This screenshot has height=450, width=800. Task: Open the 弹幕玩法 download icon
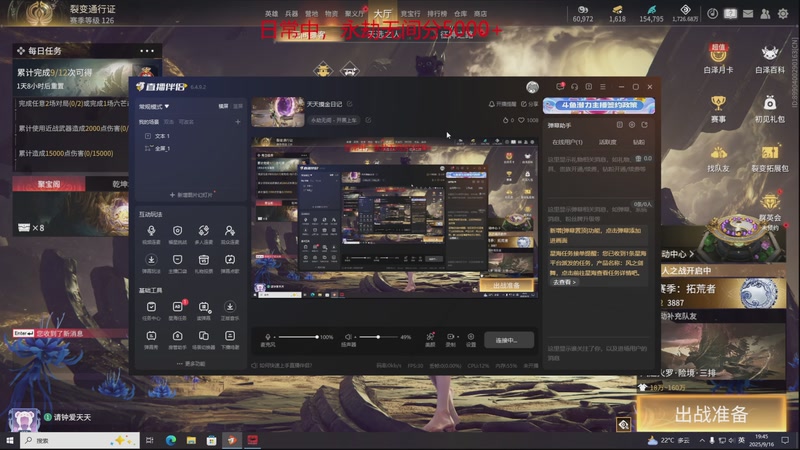(x=151, y=260)
